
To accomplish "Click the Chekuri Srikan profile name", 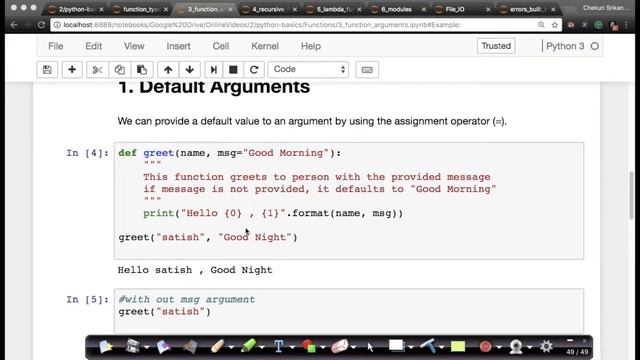I will point(606,8).
